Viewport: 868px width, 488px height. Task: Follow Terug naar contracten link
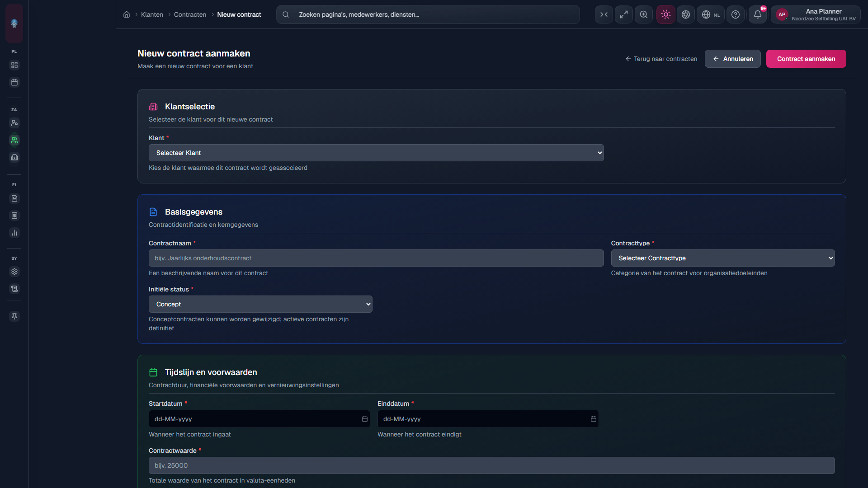coord(661,59)
